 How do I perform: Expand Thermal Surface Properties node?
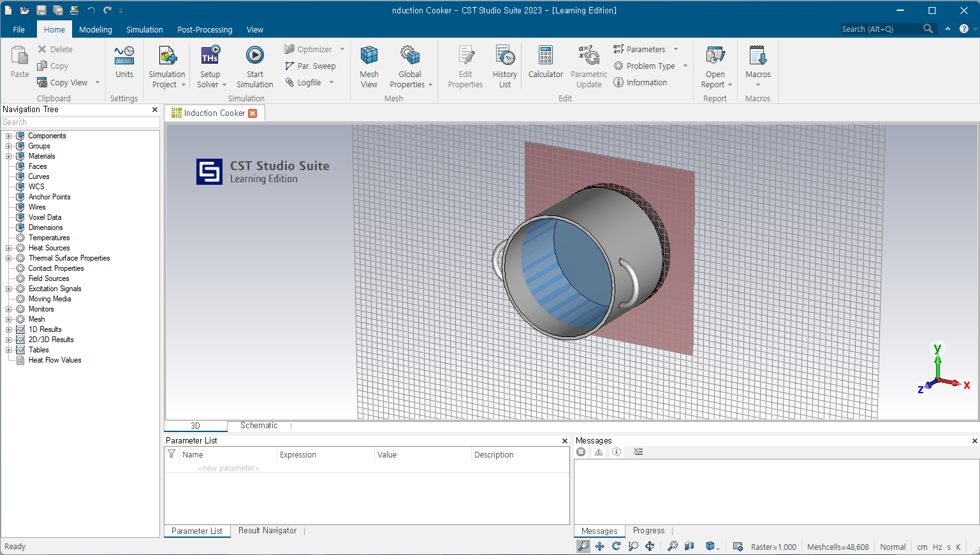pyautogui.click(x=9, y=258)
